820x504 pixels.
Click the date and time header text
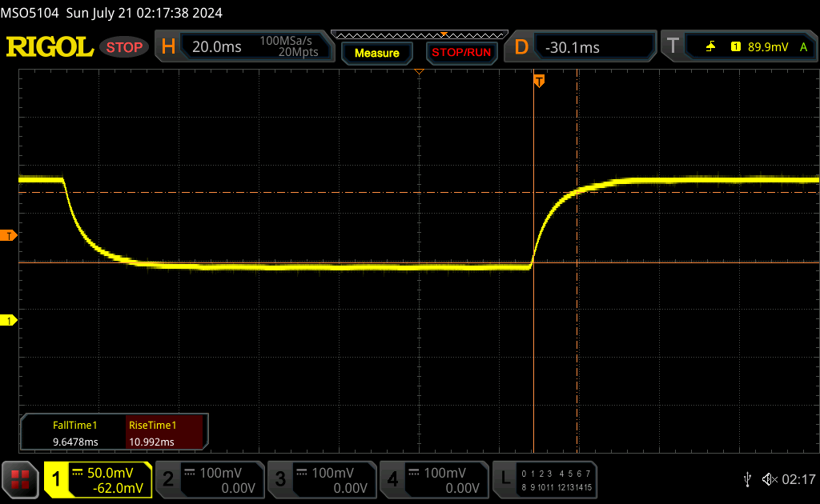point(144,13)
